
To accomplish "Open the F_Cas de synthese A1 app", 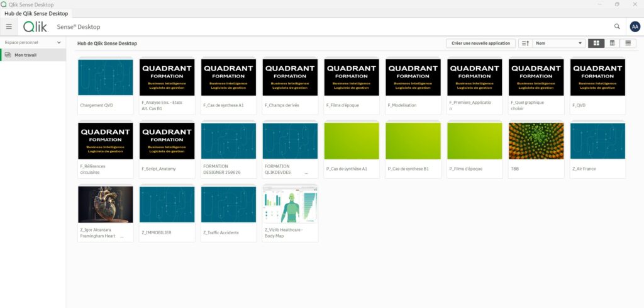I will tap(228, 85).
